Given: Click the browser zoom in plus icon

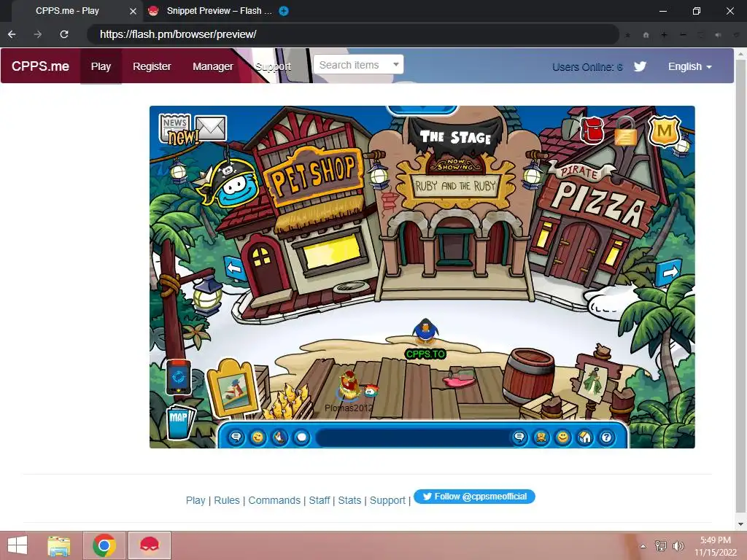Looking at the screenshot, I should click(x=664, y=35).
